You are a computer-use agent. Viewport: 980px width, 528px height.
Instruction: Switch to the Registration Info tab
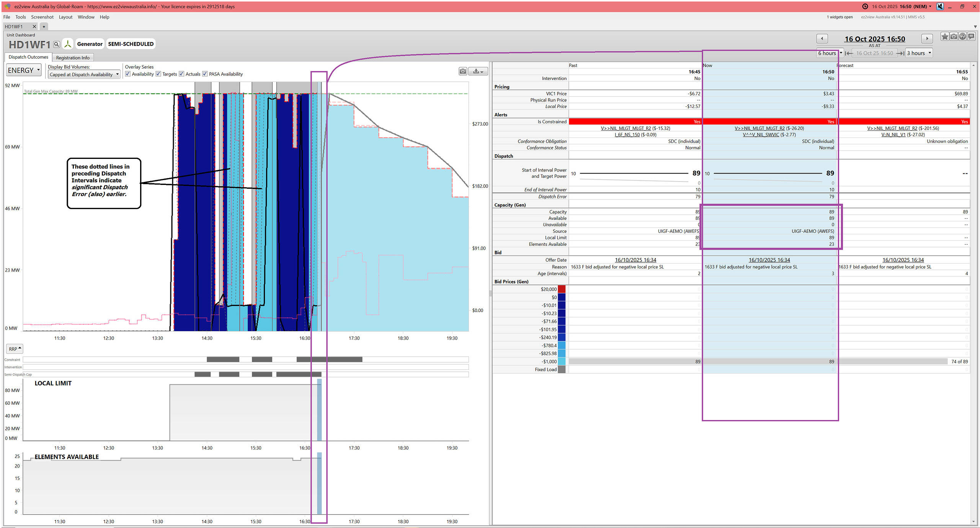(x=73, y=58)
